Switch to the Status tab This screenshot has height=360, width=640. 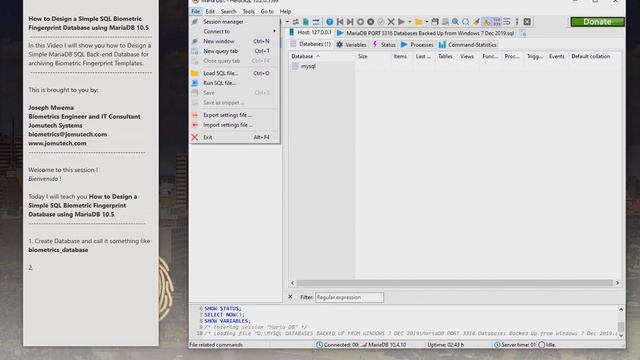click(384, 44)
